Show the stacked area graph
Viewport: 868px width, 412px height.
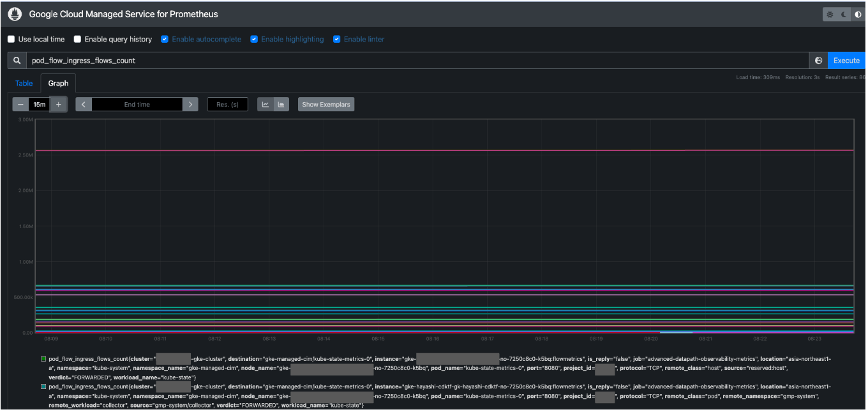click(281, 104)
